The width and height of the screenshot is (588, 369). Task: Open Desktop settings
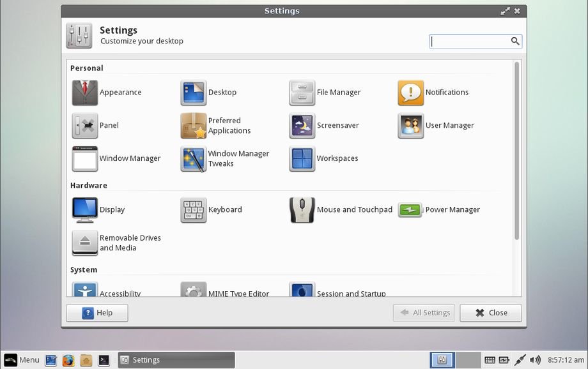(194, 93)
